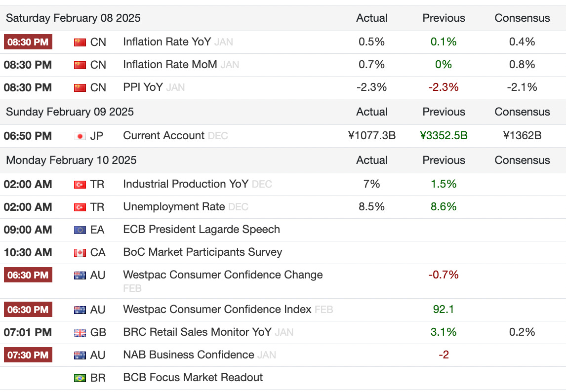The image size is (566, 392).
Task: Click the highlighted 07:30 PM time badge
Action: coord(28,355)
